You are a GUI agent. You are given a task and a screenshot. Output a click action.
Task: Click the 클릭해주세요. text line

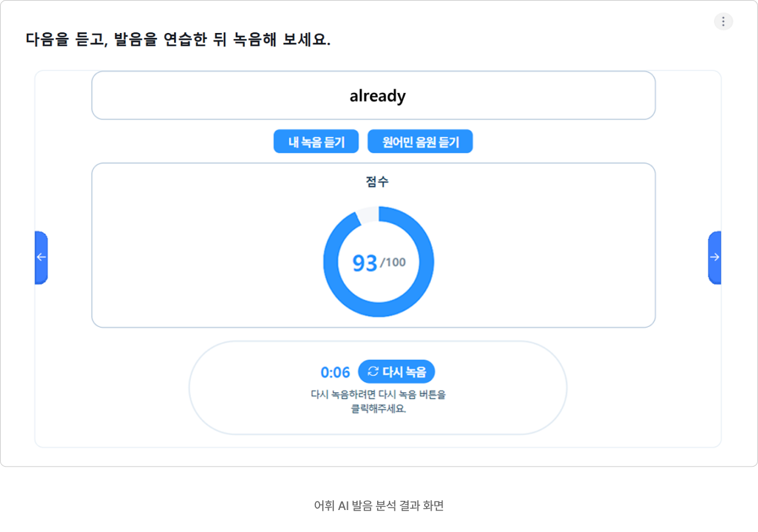click(x=378, y=409)
